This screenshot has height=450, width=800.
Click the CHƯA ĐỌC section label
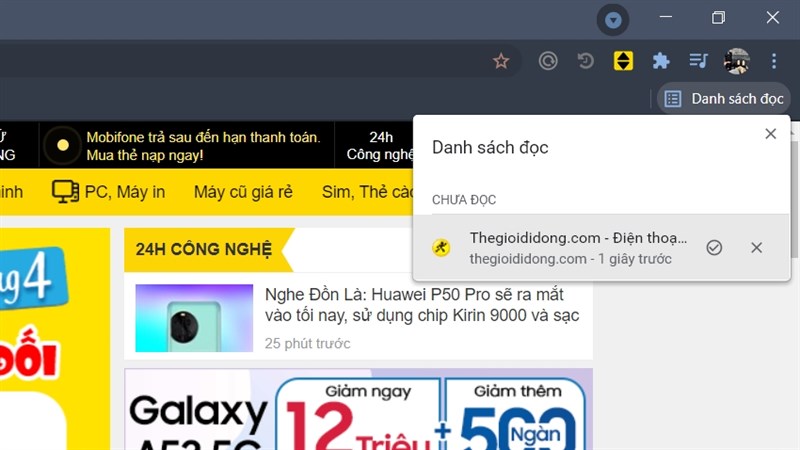tap(464, 200)
